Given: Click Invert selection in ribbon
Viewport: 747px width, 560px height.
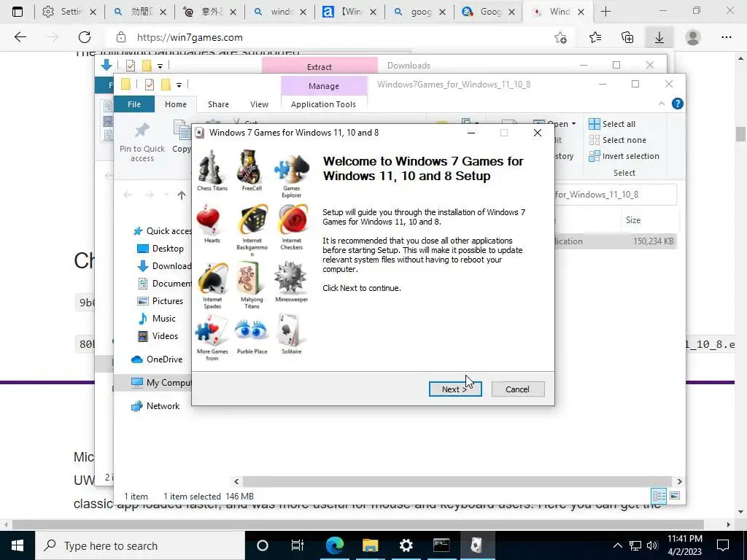Looking at the screenshot, I should click(x=624, y=156).
